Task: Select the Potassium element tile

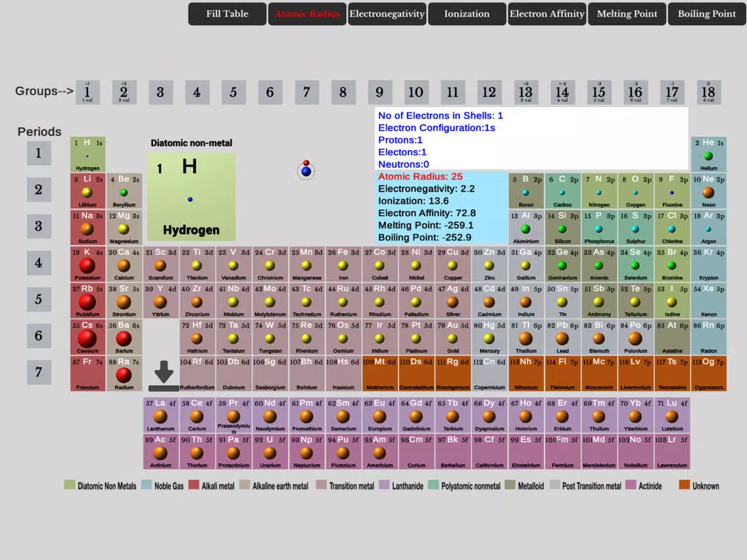Action: 87,264
